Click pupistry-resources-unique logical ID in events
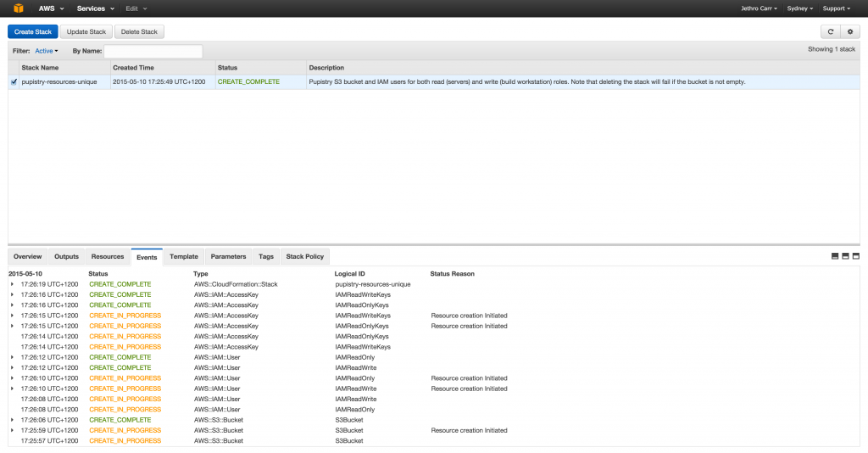This screenshot has width=868, height=453. click(x=373, y=284)
